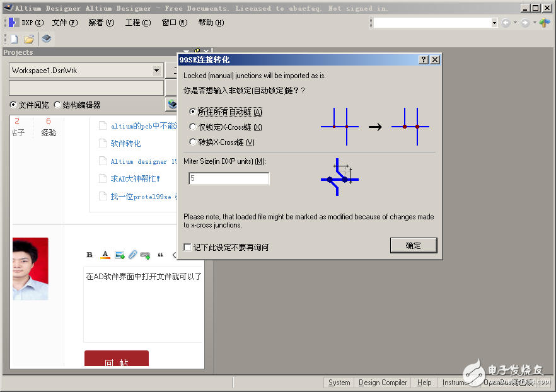This screenshot has width=556, height=392.
Task: Close the 99SE连接转化 dialog
Action: point(435,59)
